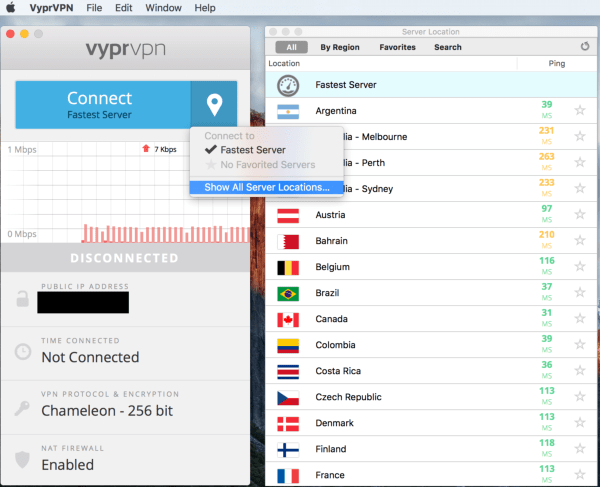Viewport: 600px width, 487px height.
Task: Click the Austria flag icon
Action: (x=288, y=216)
